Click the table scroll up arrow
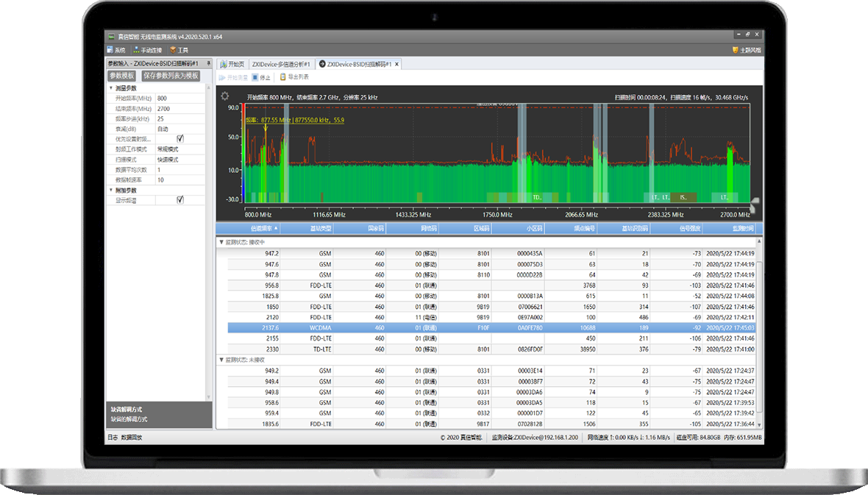 [759, 241]
